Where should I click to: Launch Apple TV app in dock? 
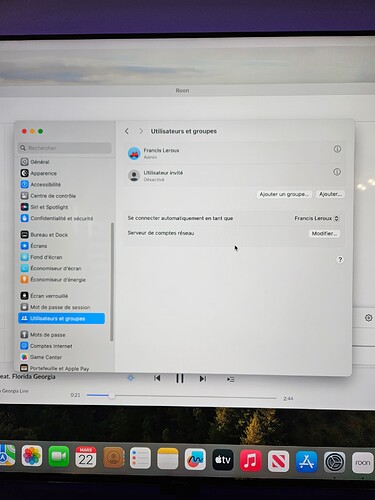pos(223,460)
